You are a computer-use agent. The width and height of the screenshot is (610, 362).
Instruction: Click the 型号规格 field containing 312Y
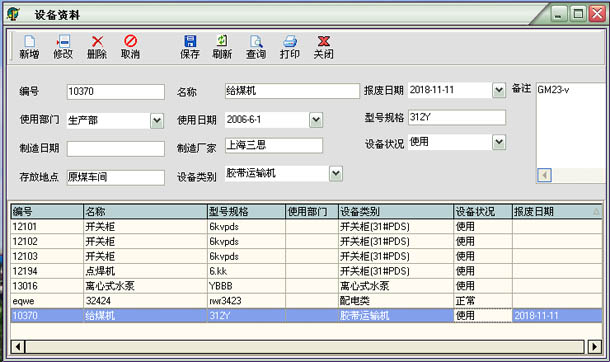click(457, 117)
